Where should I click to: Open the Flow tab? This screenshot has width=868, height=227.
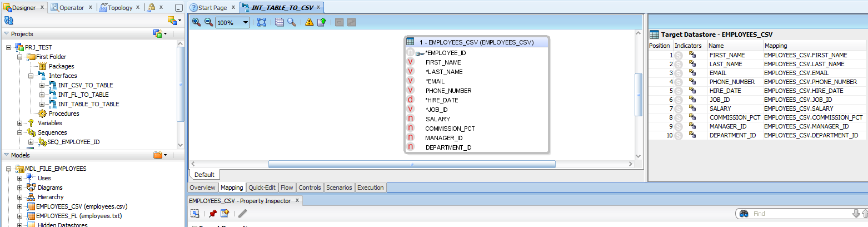pos(287,187)
